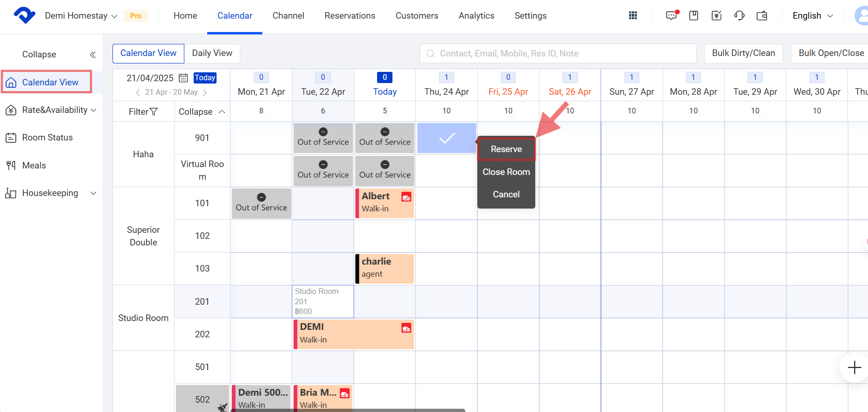Click the headset support icon
The height and width of the screenshot is (412, 868).
(739, 15)
